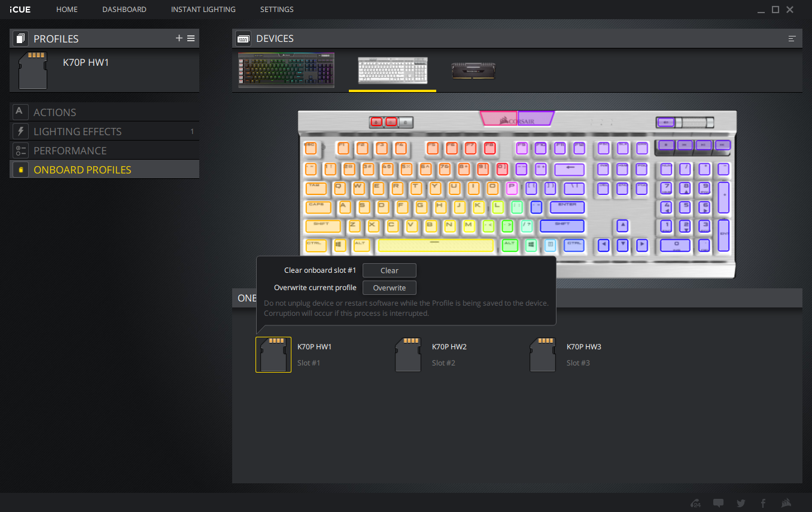
Task: Select the right arrow key on keyboard
Action: (642, 245)
